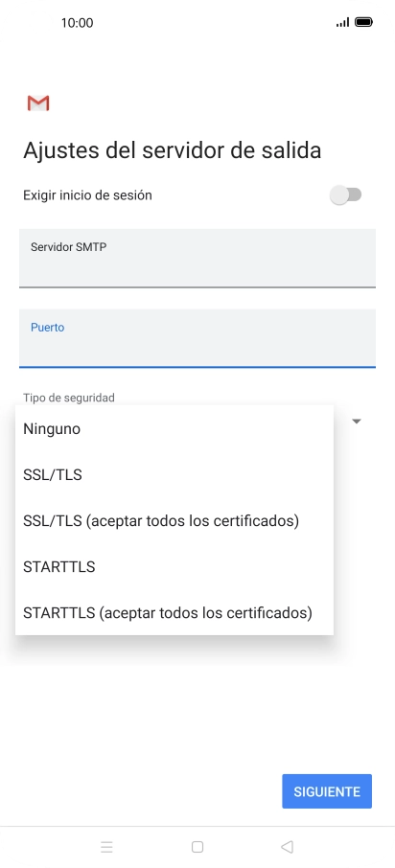Select SSL/TLS (aceptar todos los certificados)
395x868 pixels.
(174, 521)
